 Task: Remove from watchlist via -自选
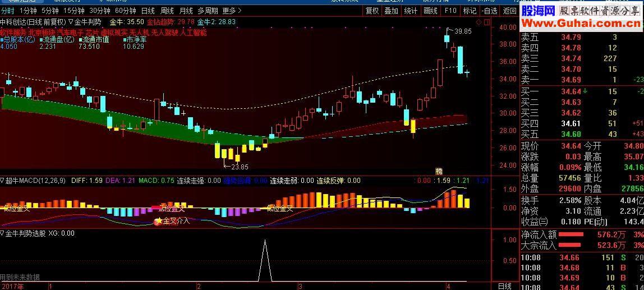(x=489, y=11)
